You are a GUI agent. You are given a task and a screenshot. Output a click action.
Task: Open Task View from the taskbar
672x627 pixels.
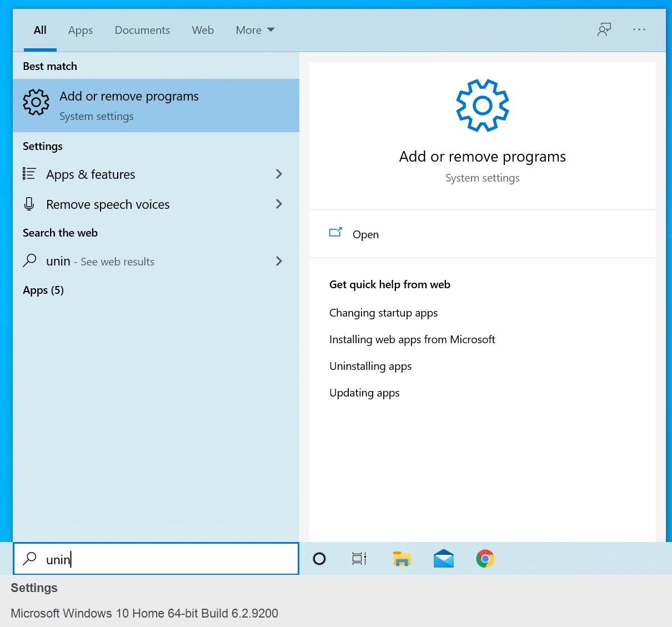coord(359,559)
